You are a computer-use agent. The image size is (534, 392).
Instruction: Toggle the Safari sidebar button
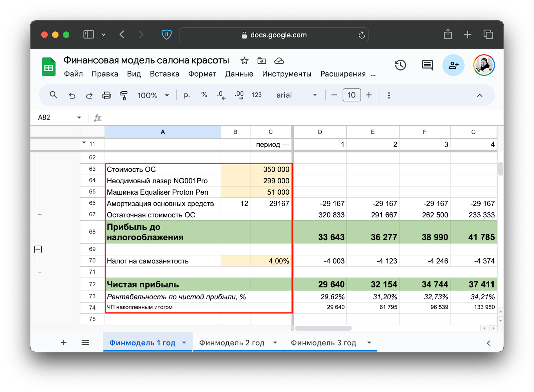click(x=88, y=35)
